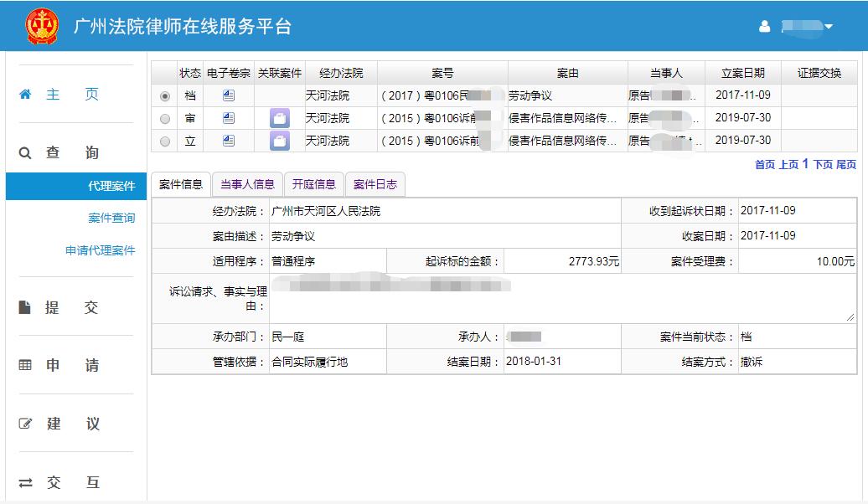Open related case briefcase icon in second row
This screenshot has width=868, height=504.
(x=279, y=119)
